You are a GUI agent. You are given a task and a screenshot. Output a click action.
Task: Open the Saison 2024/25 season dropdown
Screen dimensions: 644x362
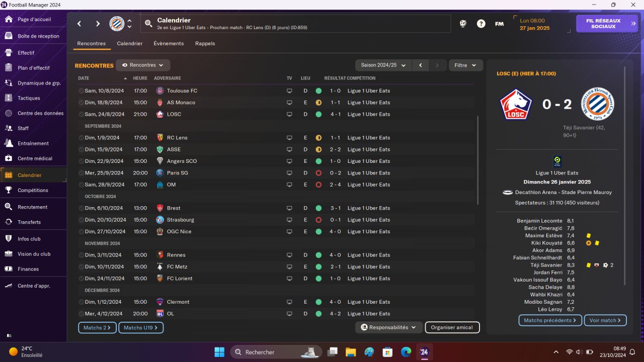pos(383,65)
